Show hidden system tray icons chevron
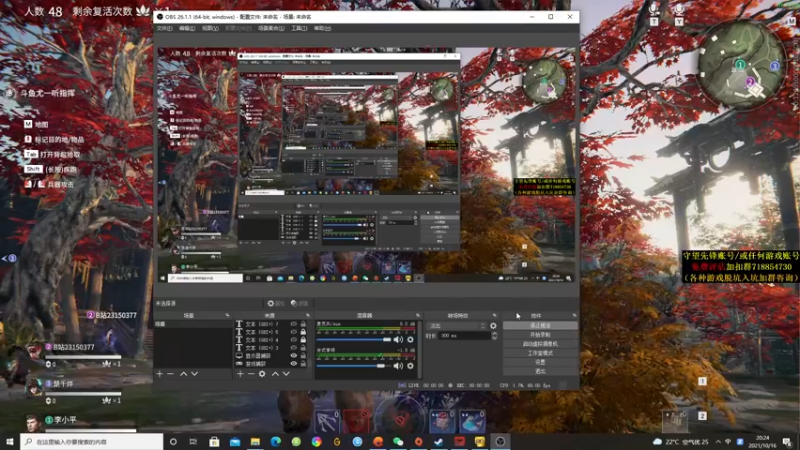This screenshot has height=450, width=800. point(718,441)
